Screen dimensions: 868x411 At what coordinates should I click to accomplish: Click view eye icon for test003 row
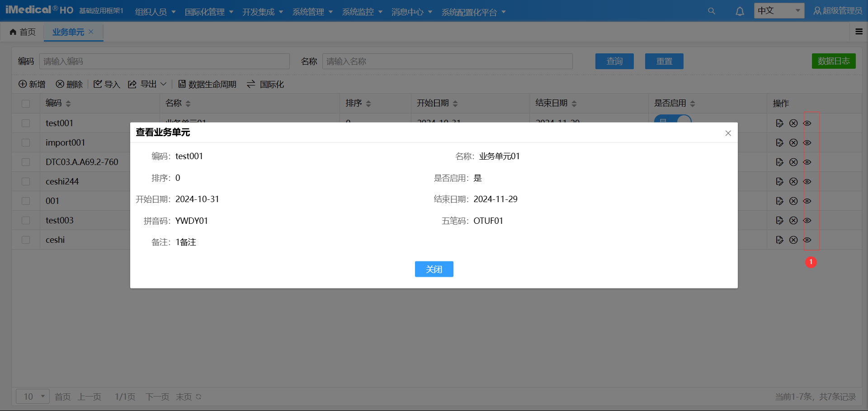(x=807, y=220)
